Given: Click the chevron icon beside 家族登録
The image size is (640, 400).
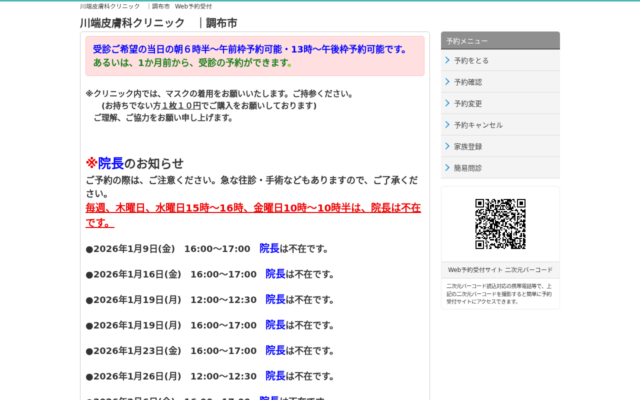Looking at the screenshot, I should (x=447, y=146).
